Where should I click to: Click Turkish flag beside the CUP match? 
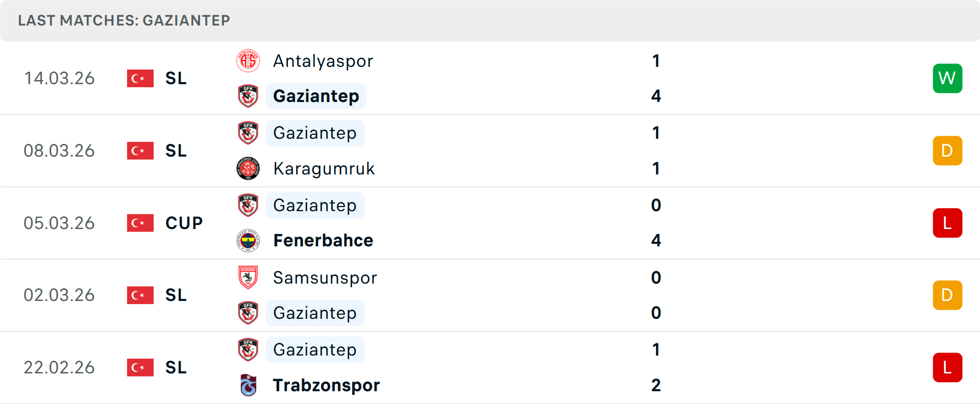[x=140, y=223]
